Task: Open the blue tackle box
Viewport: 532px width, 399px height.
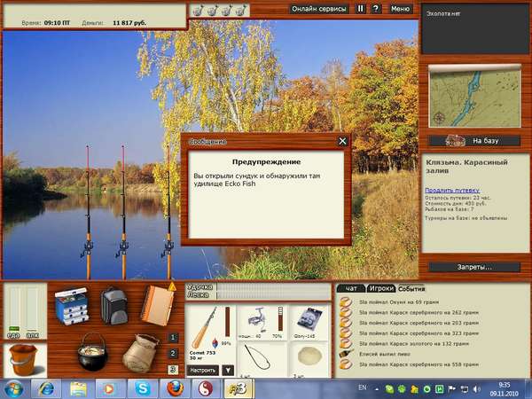Action: (x=72, y=307)
